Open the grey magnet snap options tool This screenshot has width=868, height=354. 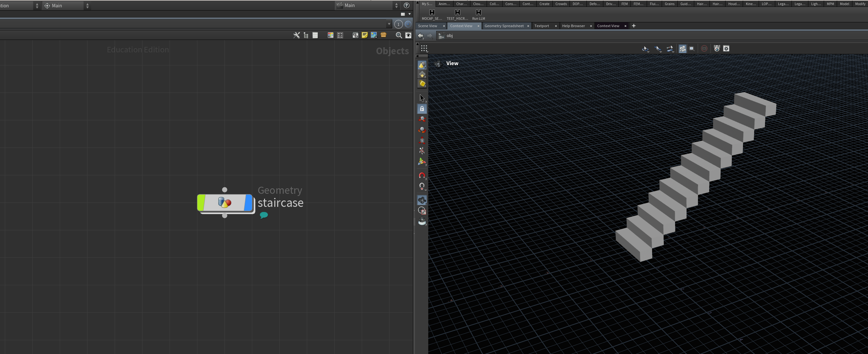pyautogui.click(x=422, y=186)
